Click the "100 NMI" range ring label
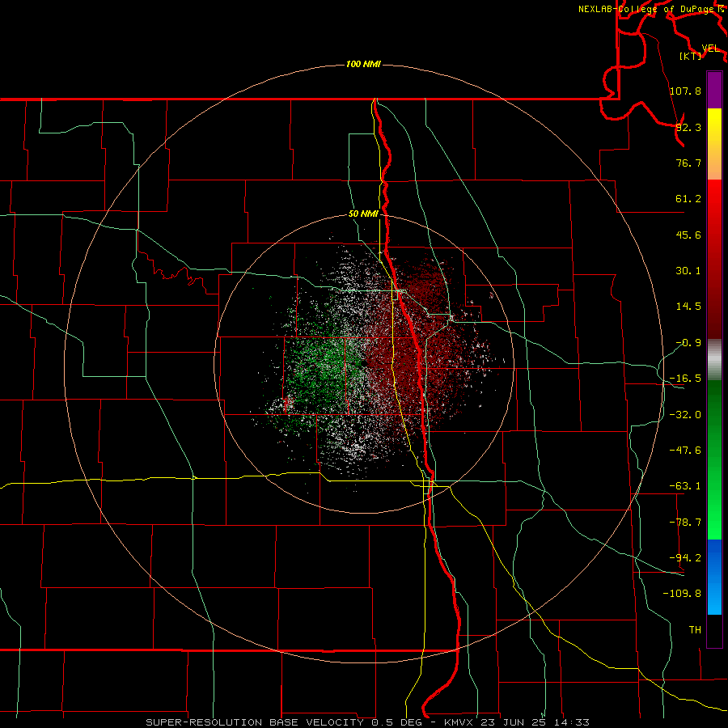The width and height of the screenshot is (728, 728). 363,64
